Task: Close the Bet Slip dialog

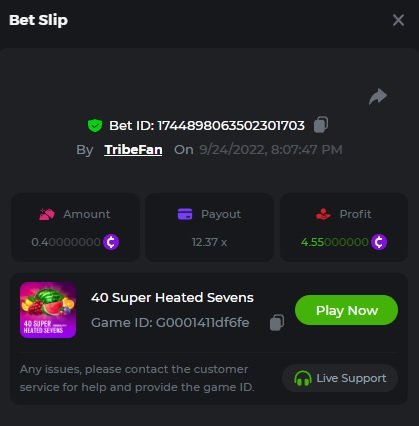Action: pyautogui.click(x=398, y=20)
